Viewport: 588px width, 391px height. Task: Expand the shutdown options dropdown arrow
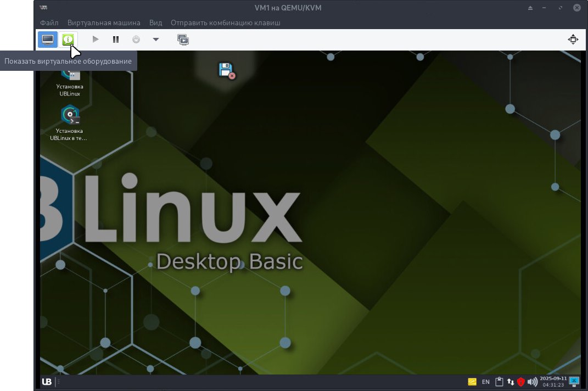tap(156, 39)
